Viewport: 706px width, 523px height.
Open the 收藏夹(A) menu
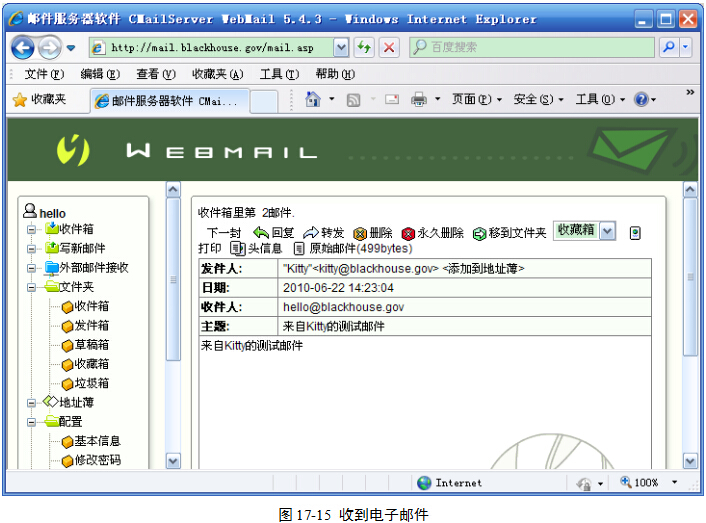click(217, 74)
